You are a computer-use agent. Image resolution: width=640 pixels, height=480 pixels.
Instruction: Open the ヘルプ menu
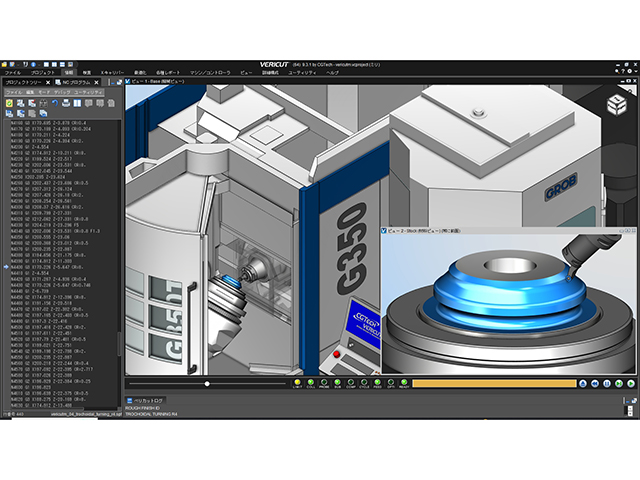coord(332,73)
